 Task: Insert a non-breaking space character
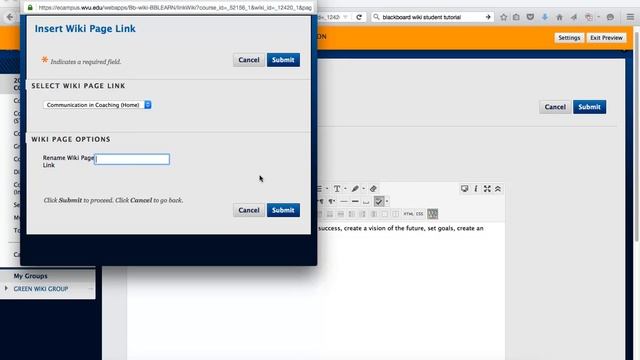click(366, 201)
